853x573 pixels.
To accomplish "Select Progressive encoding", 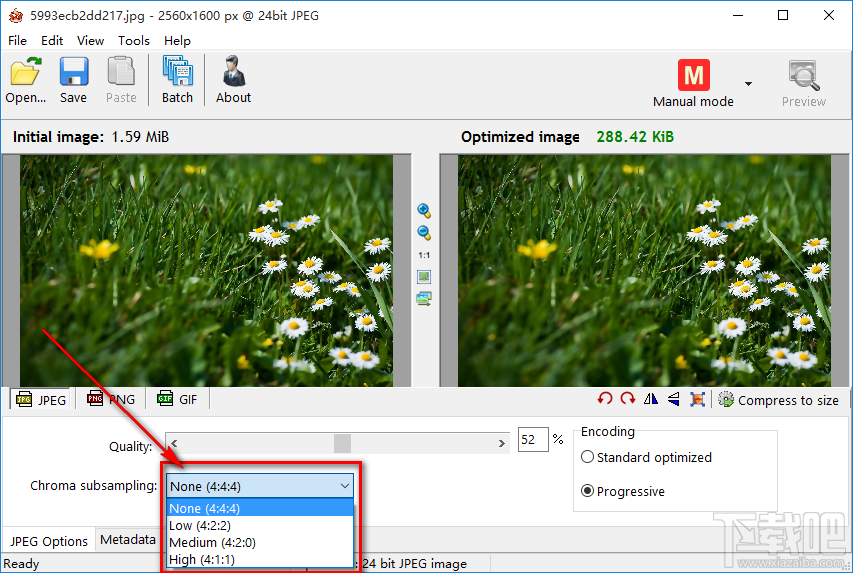I will click(x=623, y=491).
